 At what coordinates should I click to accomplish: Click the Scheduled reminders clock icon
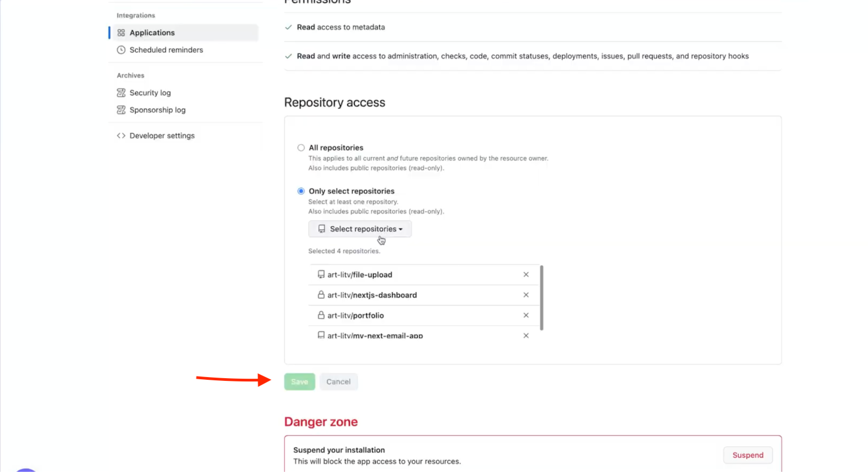pyautogui.click(x=121, y=50)
